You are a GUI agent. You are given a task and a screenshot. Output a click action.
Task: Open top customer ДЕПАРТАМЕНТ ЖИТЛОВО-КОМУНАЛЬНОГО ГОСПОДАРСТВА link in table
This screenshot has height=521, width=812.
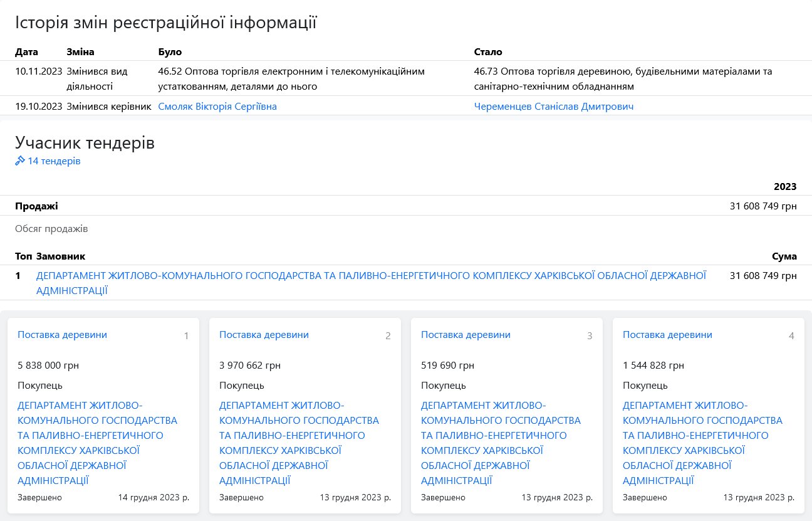[x=371, y=283]
